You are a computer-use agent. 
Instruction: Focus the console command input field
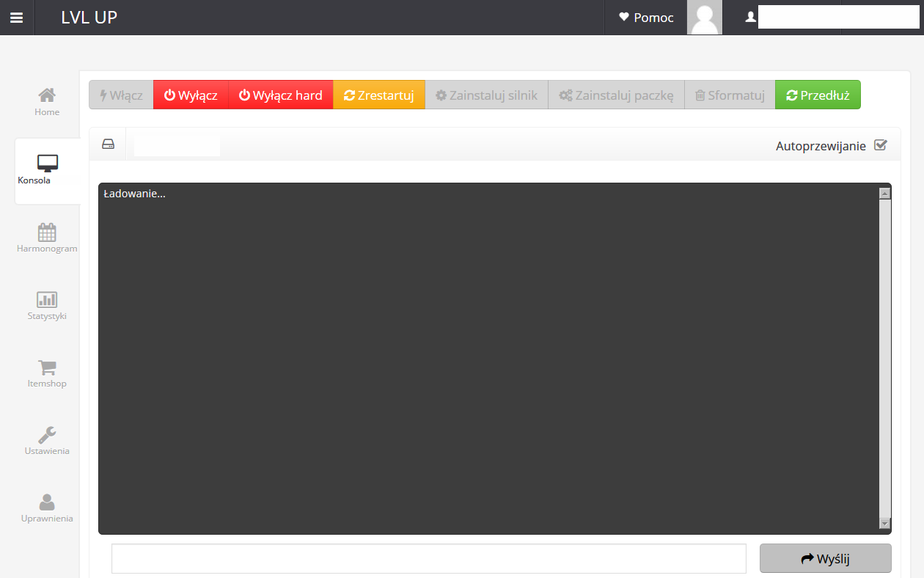click(x=428, y=559)
